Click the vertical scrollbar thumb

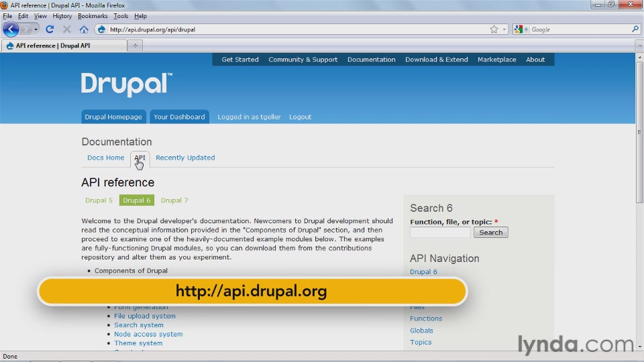click(x=639, y=132)
